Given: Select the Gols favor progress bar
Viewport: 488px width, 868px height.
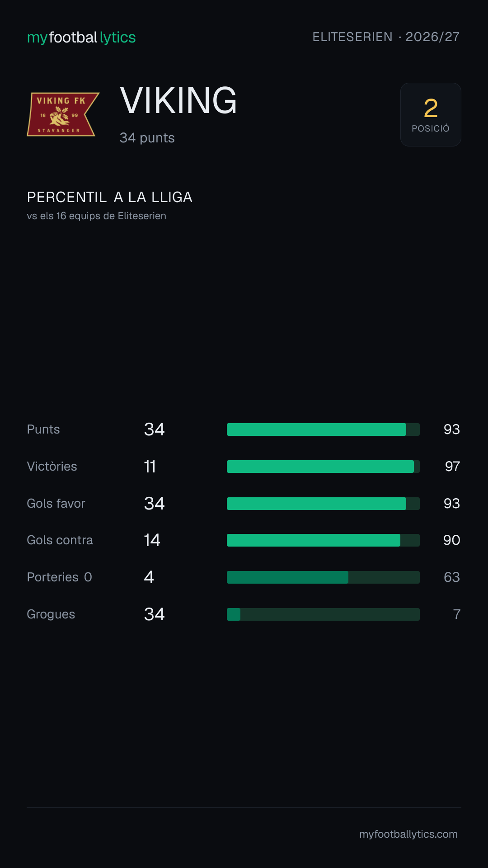Looking at the screenshot, I should [323, 504].
